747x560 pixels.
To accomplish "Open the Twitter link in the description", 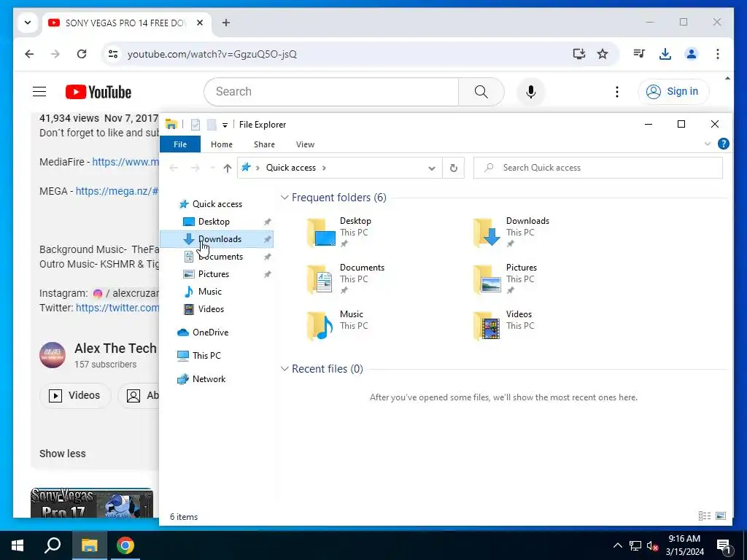I will (x=117, y=308).
